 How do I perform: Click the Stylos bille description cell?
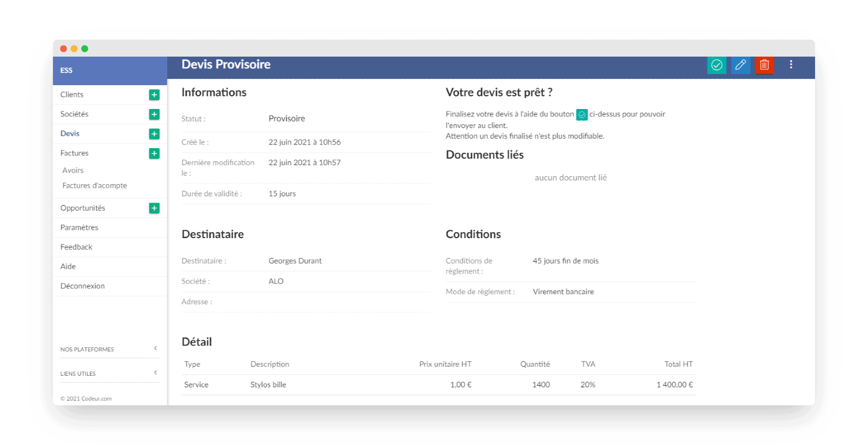[x=268, y=385]
